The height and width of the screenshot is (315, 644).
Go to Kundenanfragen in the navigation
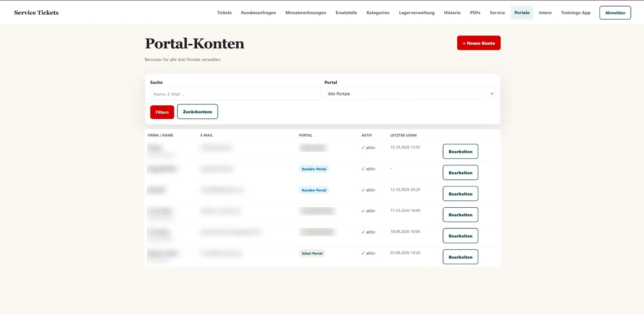[259, 13]
